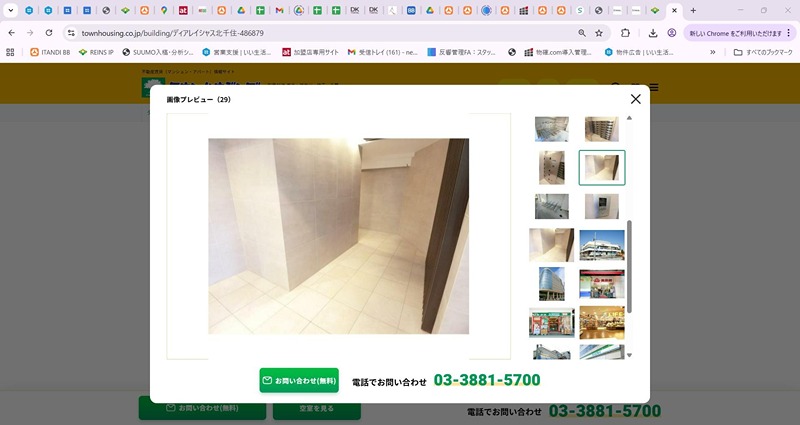Open the 反響管理FA bookmark
This screenshot has width=800, height=425.
[461, 52]
